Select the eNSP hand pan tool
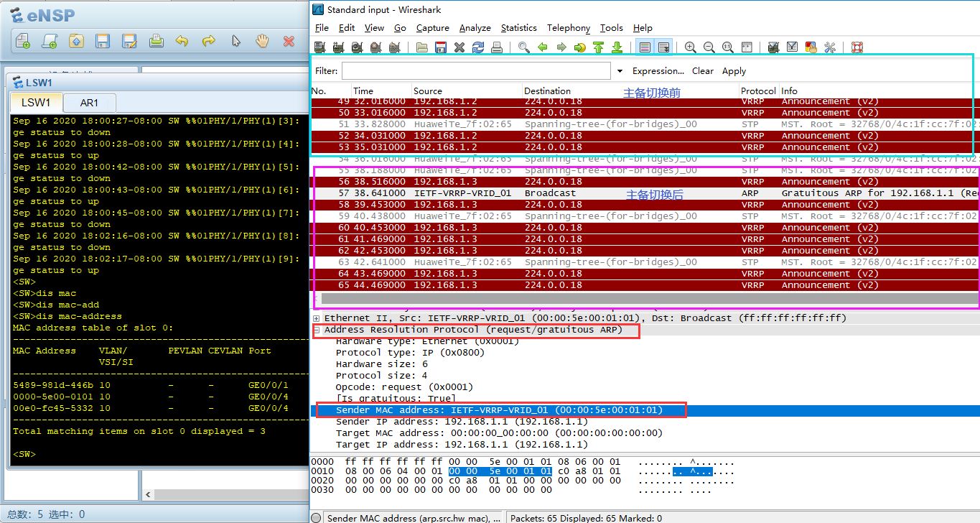The image size is (980, 523). click(x=262, y=42)
